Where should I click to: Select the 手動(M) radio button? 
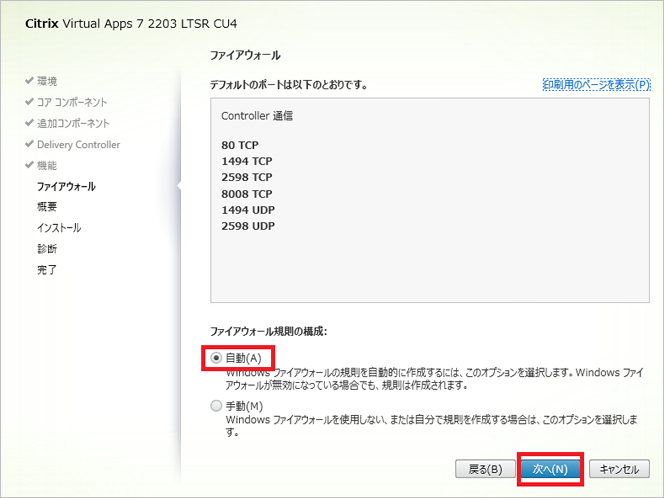[x=216, y=406]
